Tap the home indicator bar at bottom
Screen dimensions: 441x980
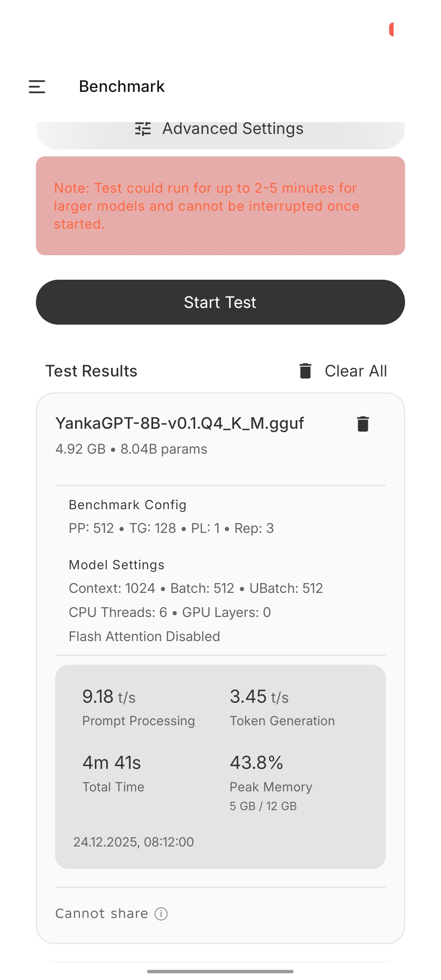pyautogui.click(x=220, y=971)
